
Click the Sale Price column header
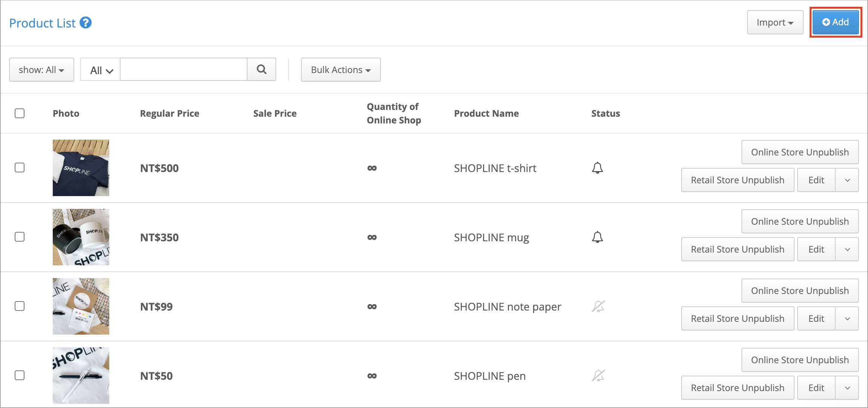click(275, 113)
